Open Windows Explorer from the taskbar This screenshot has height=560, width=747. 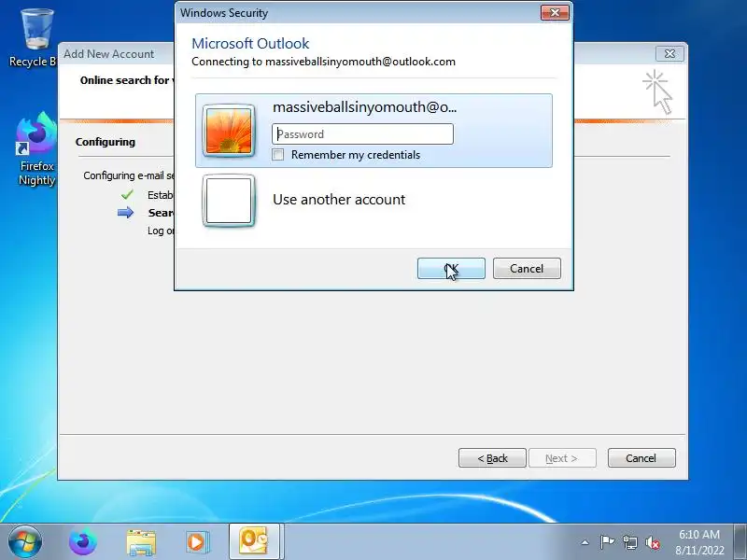141,542
